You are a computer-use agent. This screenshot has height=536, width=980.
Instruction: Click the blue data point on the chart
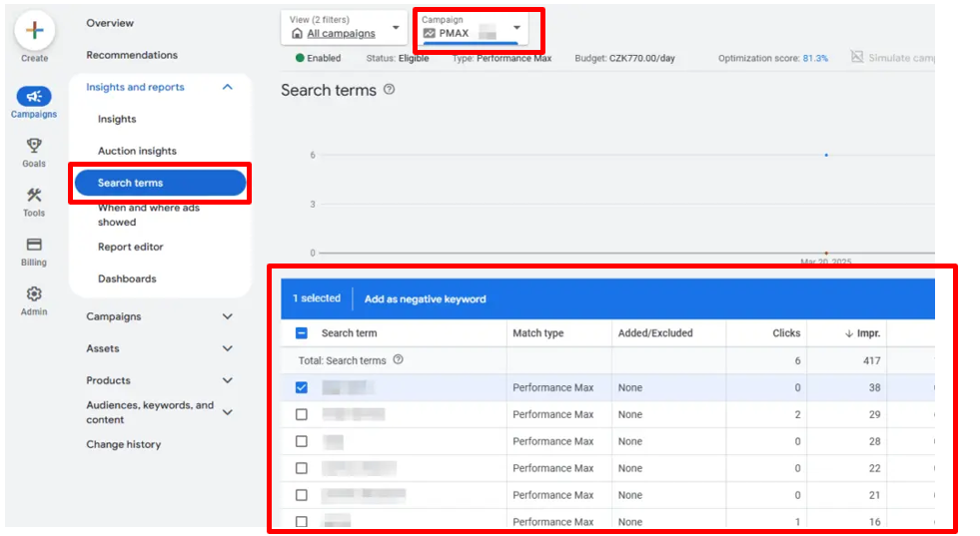[x=826, y=155]
